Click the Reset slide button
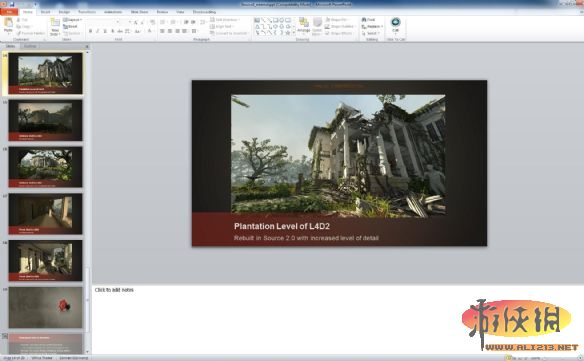 click(x=70, y=26)
